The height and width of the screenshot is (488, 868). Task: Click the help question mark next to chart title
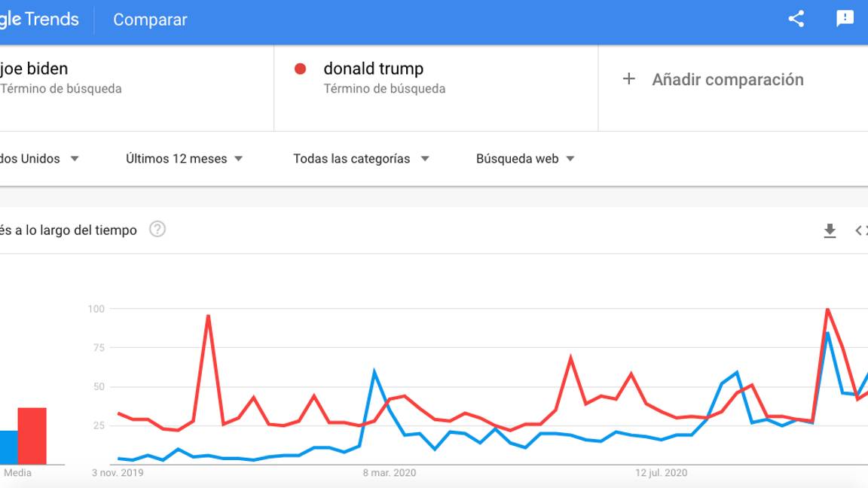157,230
